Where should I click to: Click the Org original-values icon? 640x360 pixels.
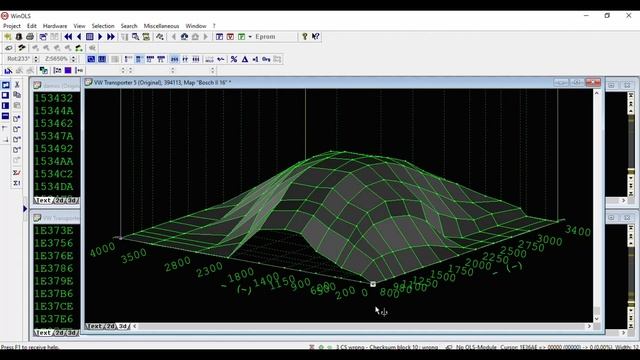tap(266, 59)
